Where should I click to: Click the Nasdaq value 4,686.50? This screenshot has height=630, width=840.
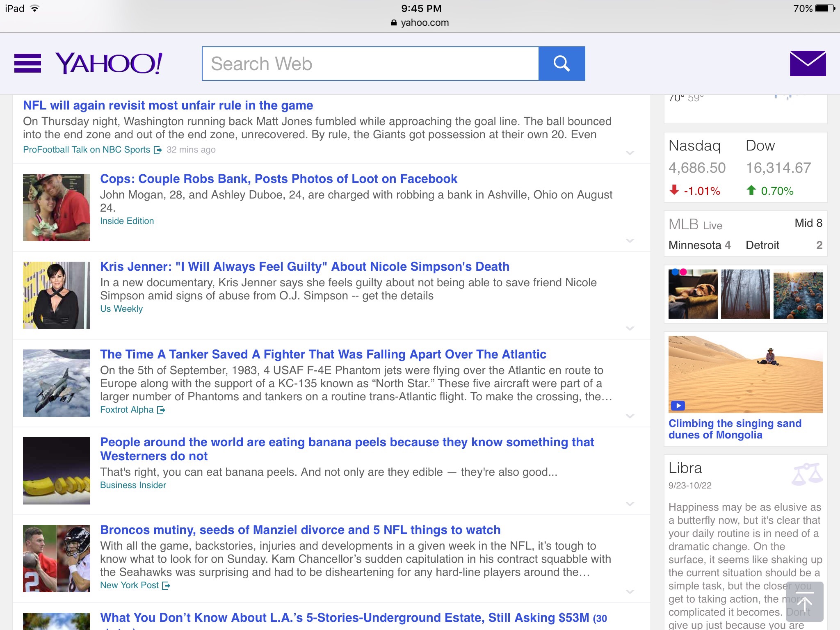[x=697, y=168]
